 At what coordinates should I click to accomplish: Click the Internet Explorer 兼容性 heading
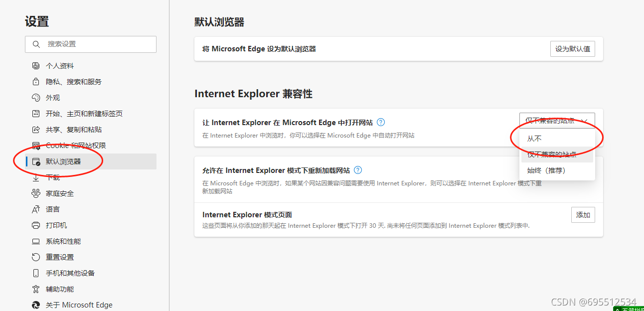(253, 94)
